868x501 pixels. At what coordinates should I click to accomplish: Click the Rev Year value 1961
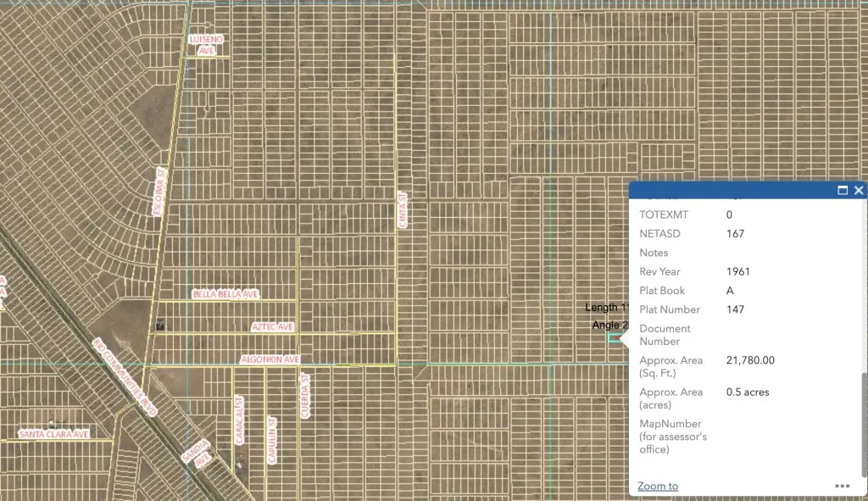(x=737, y=271)
